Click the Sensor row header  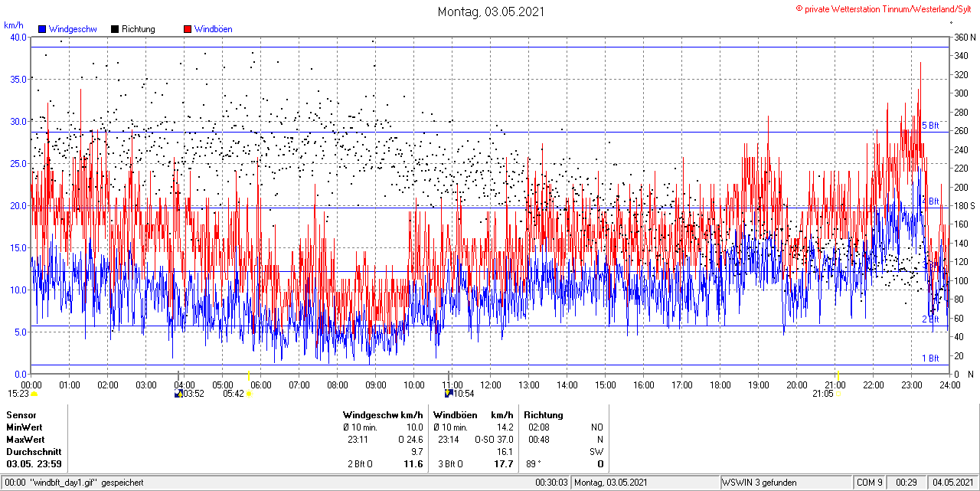pos(21,415)
